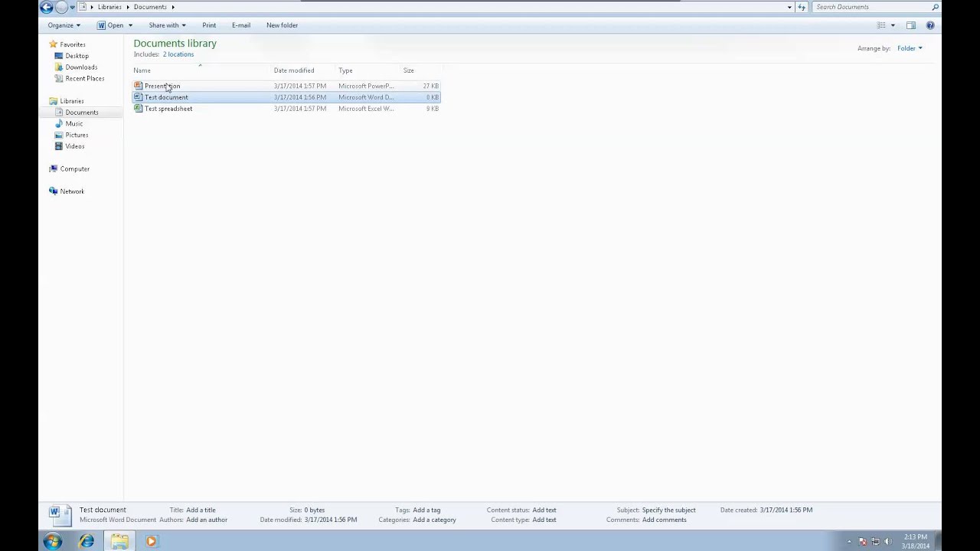
Task: Print the selected document
Action: pyautogui.click(x=209, y=25)
